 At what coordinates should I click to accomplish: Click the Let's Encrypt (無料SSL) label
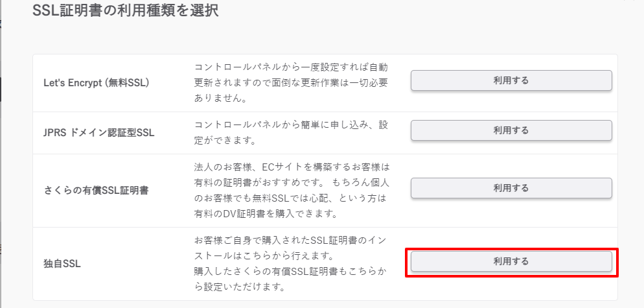point(96,82)
